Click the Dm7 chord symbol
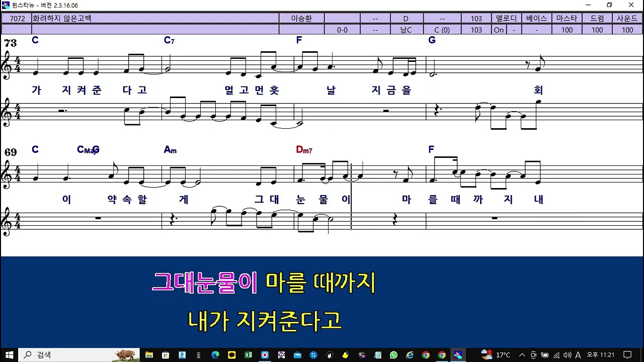The height and width of the screenshot is (362, 644). click(304, 150)
